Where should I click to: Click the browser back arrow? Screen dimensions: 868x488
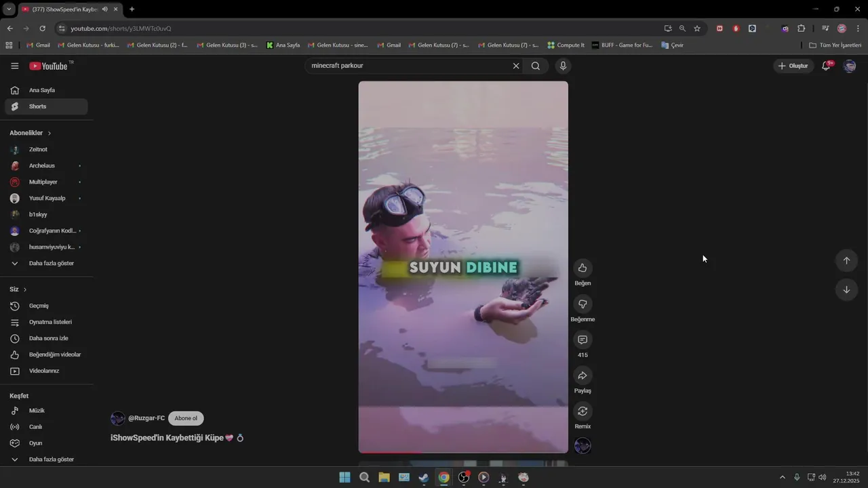point(9,28)
